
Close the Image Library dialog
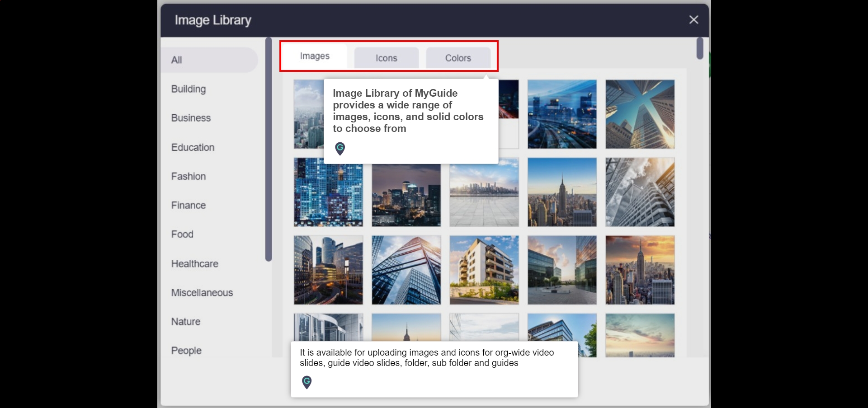[x=693, y=20]
